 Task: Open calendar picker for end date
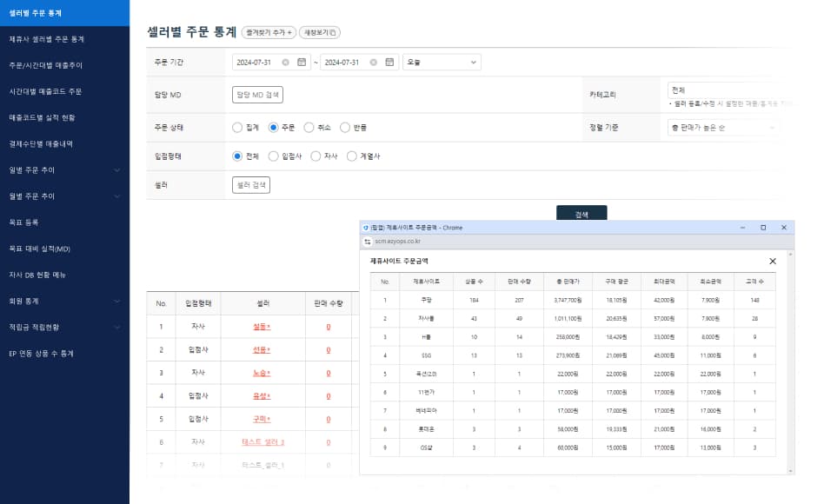tap(389, 62)
